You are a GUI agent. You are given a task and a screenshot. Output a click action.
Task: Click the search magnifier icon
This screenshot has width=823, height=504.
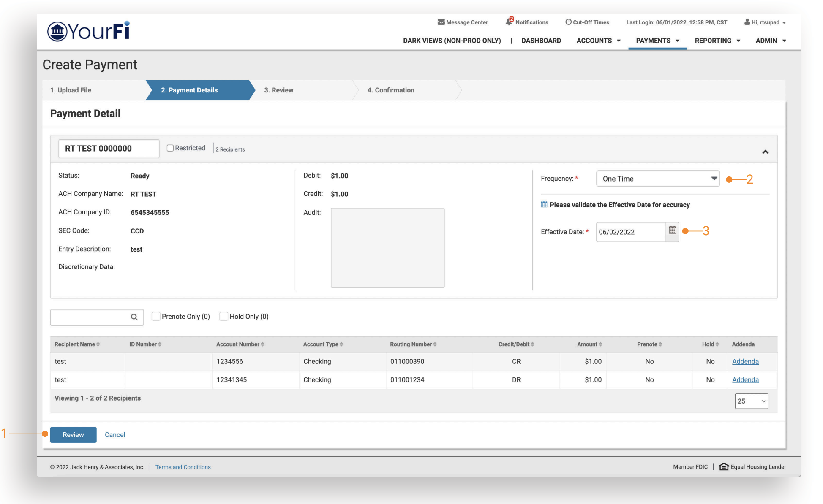(x=134, y=317)
